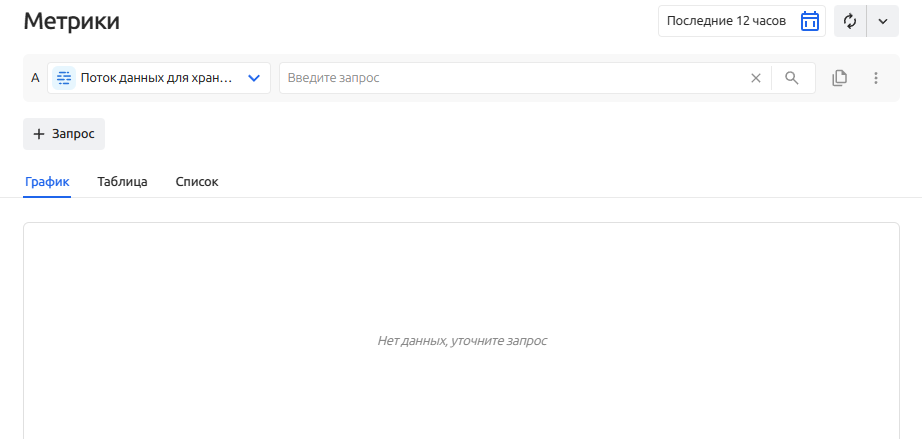The width and height of the screenshot is (922, 439).
Task: Switch to the 'График' tab
Action: pos(47,182)
